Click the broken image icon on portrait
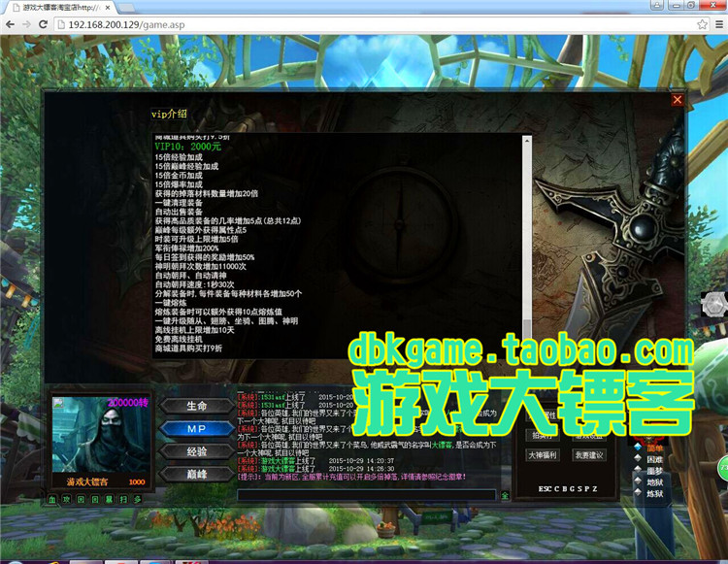This screenshot has height=564, width=728. tap(58, 403)
